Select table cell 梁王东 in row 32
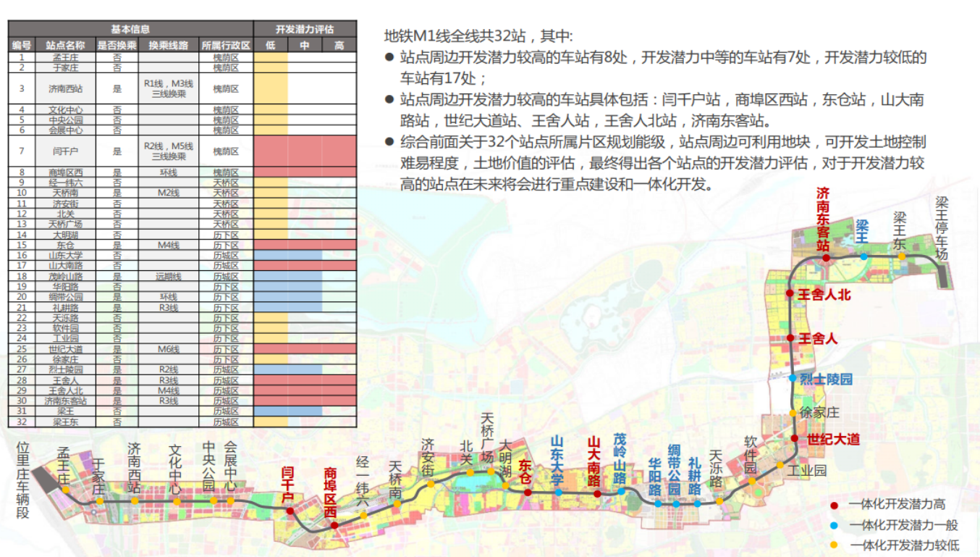 pos(65,422)
